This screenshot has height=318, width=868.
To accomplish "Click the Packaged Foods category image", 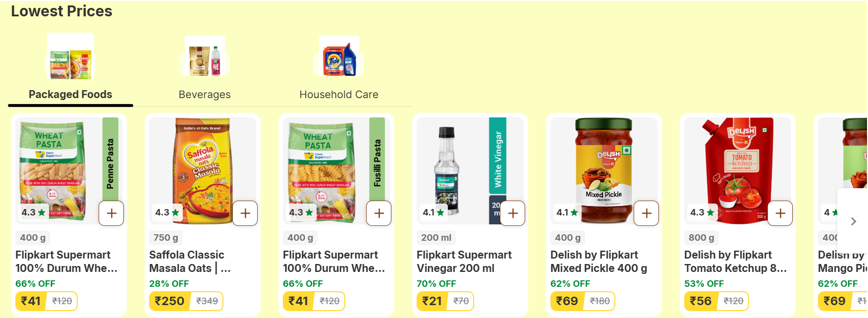I will pyautogui.click(x=70, y=56).
